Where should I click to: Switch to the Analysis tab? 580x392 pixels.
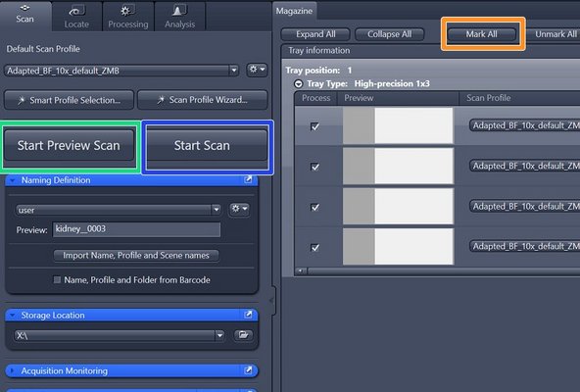coord(179,17)
